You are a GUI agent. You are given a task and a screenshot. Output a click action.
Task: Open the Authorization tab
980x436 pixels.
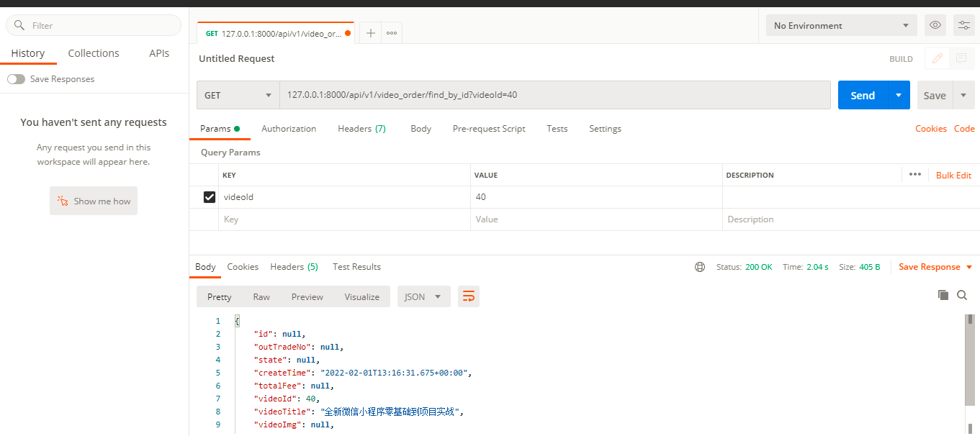(289, 129)
